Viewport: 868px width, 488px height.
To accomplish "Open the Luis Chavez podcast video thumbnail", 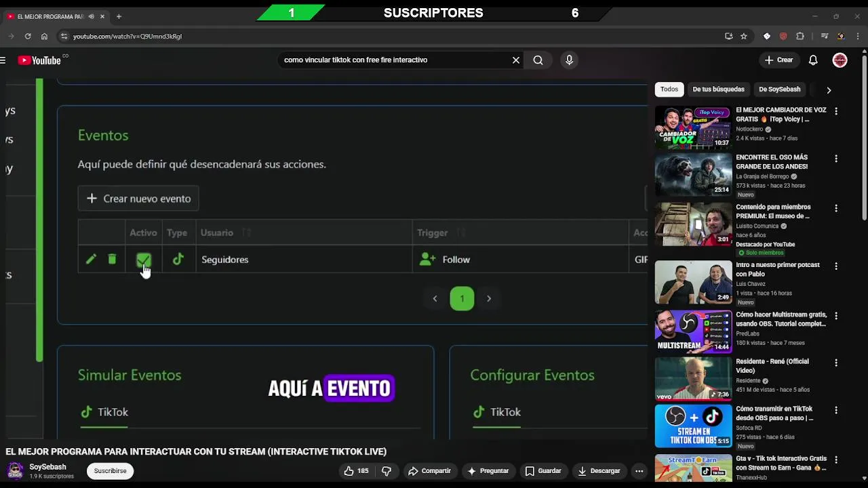I will [693, 282].
